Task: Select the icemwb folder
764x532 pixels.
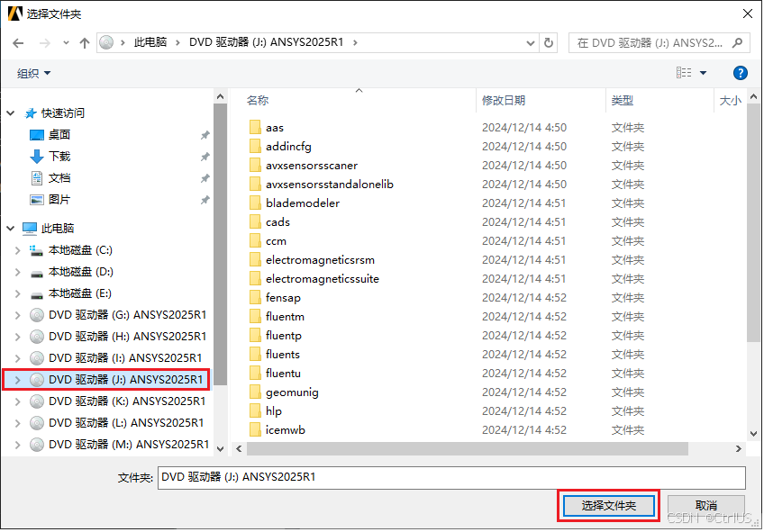Action: [x=286, y=430]
